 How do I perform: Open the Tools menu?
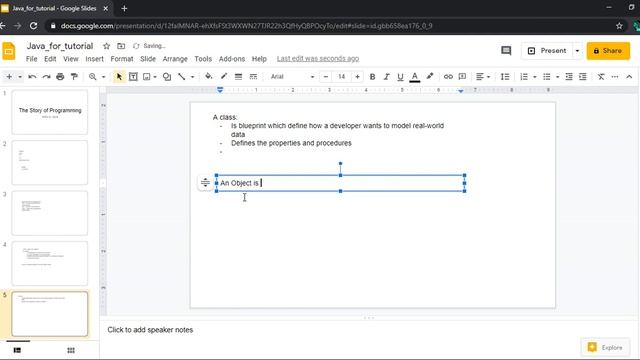(203, 59)
